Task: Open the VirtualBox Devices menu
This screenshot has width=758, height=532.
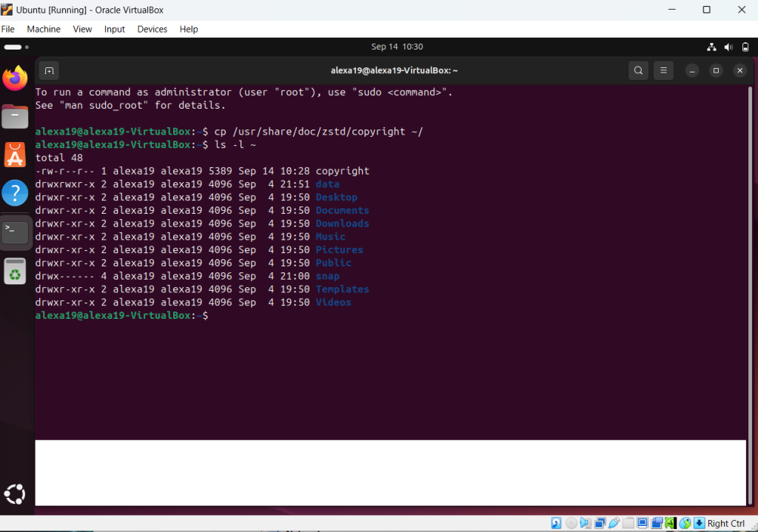Action: (152, 29)
